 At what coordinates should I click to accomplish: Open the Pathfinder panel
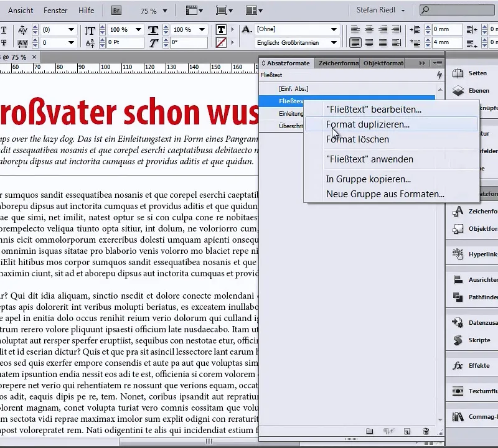click(474, 297)
